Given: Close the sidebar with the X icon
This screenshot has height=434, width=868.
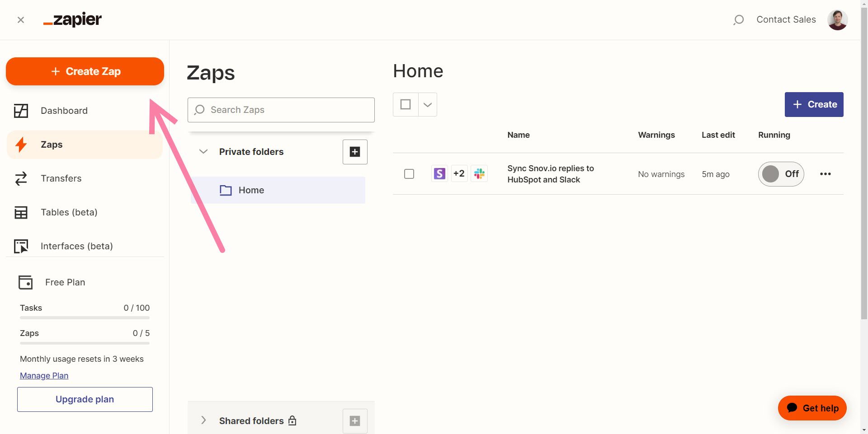Looking at the screenshot, I should tap(21, 20).
